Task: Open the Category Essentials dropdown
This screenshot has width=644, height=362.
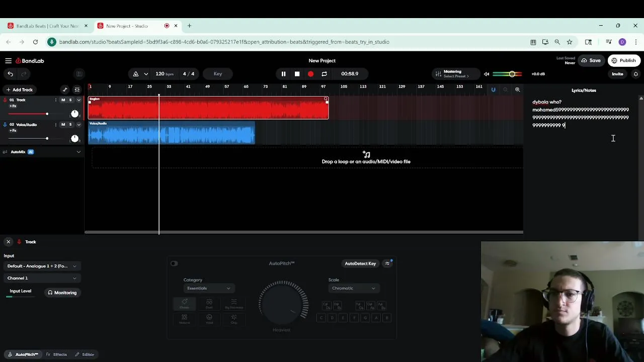Action: 208,288
